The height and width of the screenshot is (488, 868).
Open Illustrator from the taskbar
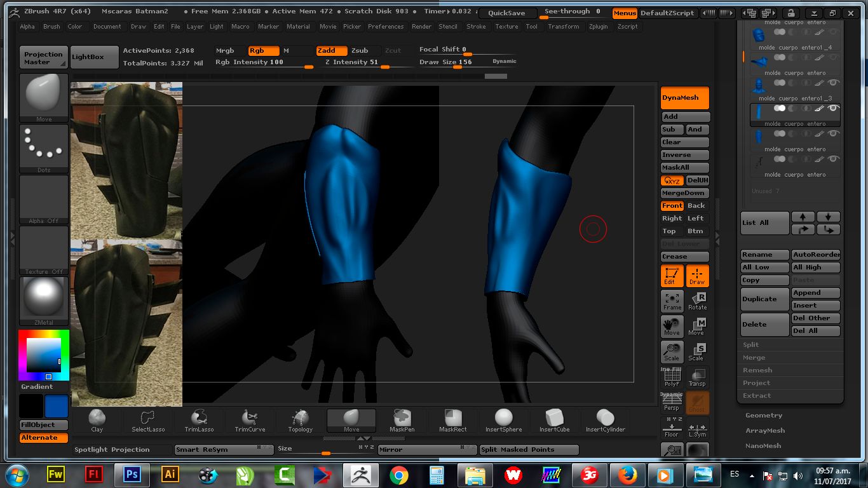(170, 475)
